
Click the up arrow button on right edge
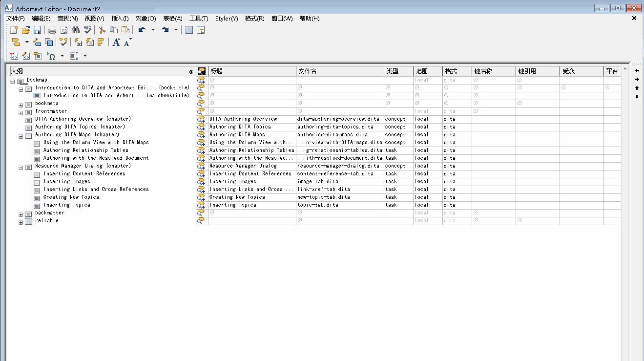[x=637, y=88]
